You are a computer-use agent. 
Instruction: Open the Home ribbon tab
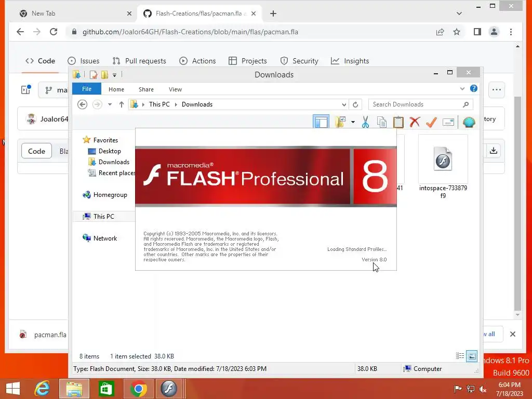pyautogui.click(x=116, y=89)
